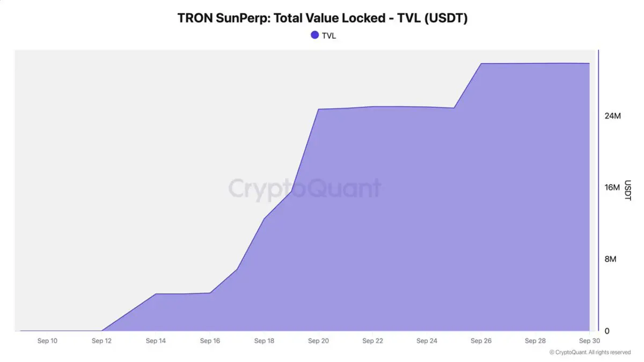
Task: Click the 8M y-axis label
Action: [611, 259]
